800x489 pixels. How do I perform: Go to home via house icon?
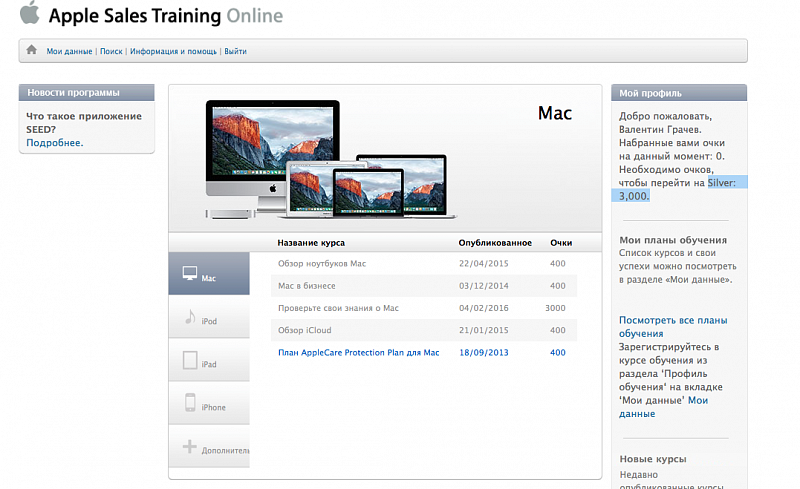click(x=32, y=50)
